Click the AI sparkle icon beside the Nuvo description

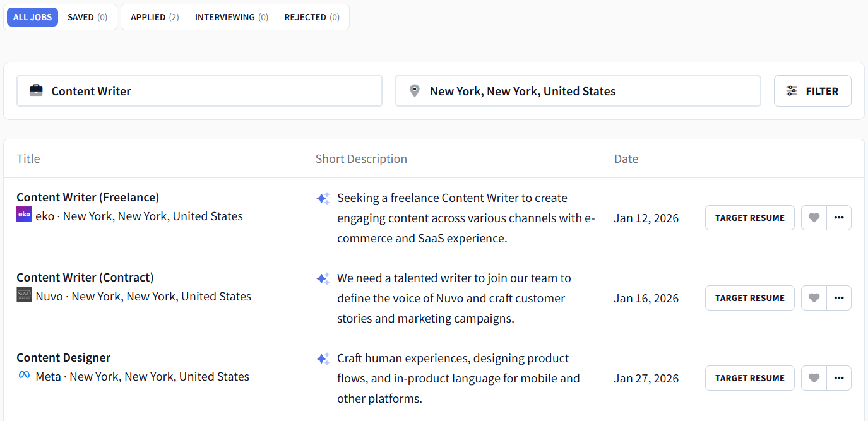tap(323, 278)
